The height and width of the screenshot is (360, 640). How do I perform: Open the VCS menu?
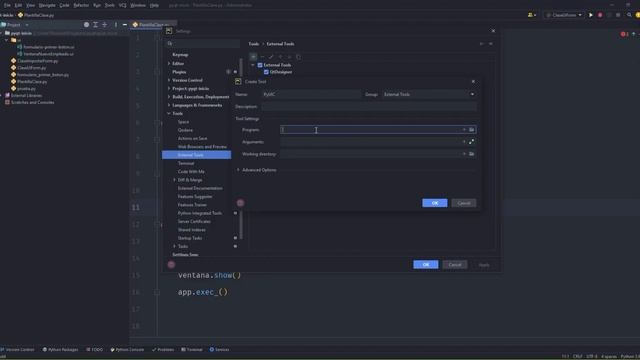click(x=122, y=5)
